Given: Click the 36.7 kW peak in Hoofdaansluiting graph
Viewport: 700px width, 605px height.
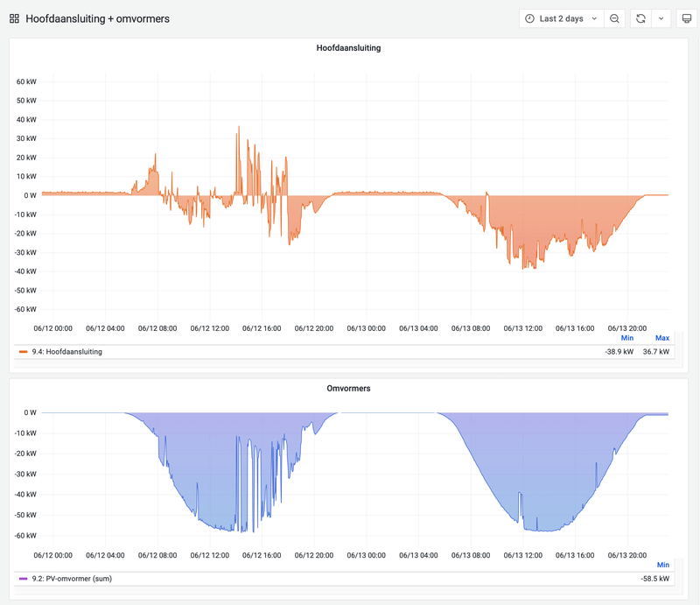Looking at the screenshot, I should tap(239, 126).
